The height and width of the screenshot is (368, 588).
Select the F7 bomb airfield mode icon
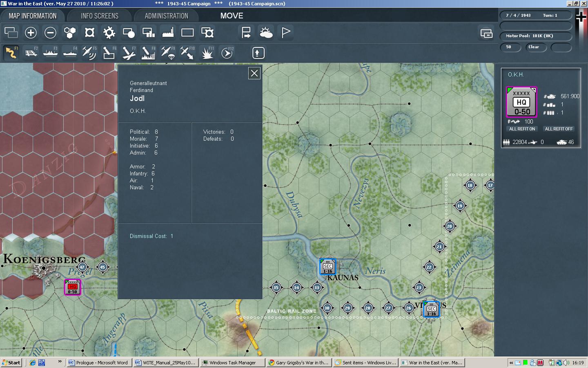tap(129, 53)
